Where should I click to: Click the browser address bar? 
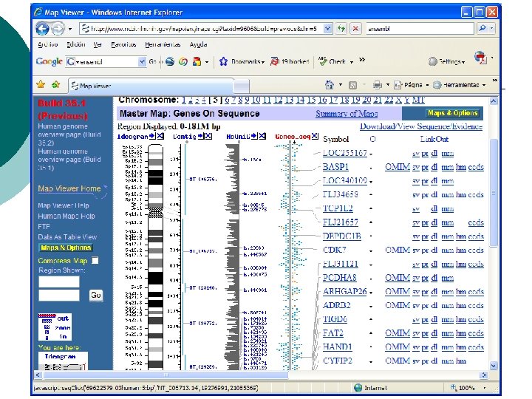pyautogui.click(x=202, y=29)
